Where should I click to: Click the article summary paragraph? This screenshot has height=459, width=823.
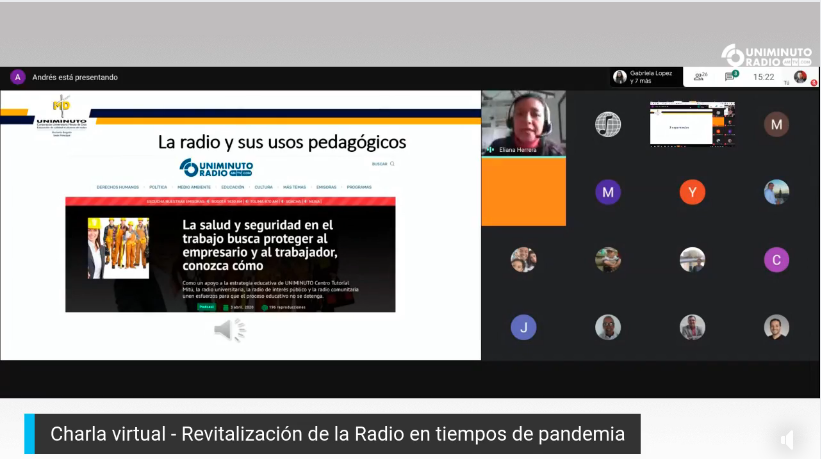270,289
